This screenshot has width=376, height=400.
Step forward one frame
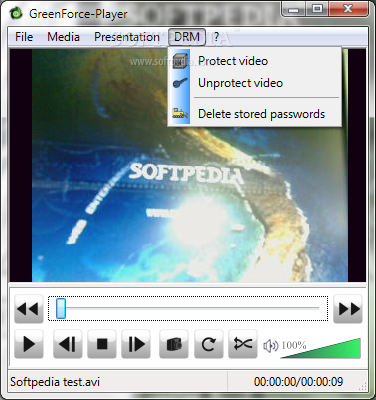136,344
